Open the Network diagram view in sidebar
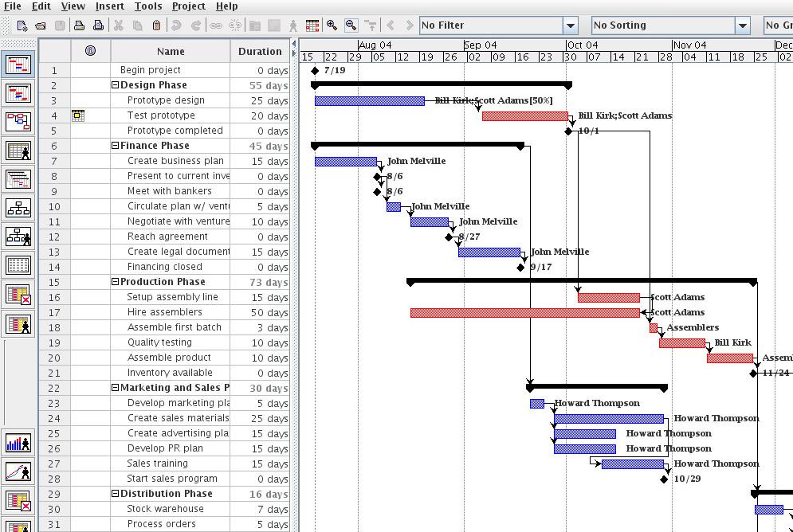The image size is (793, 532). tap(18, 121)
